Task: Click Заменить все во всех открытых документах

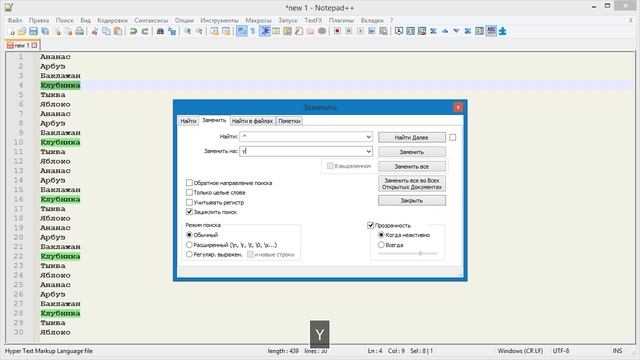Action: tap(411, 184)
